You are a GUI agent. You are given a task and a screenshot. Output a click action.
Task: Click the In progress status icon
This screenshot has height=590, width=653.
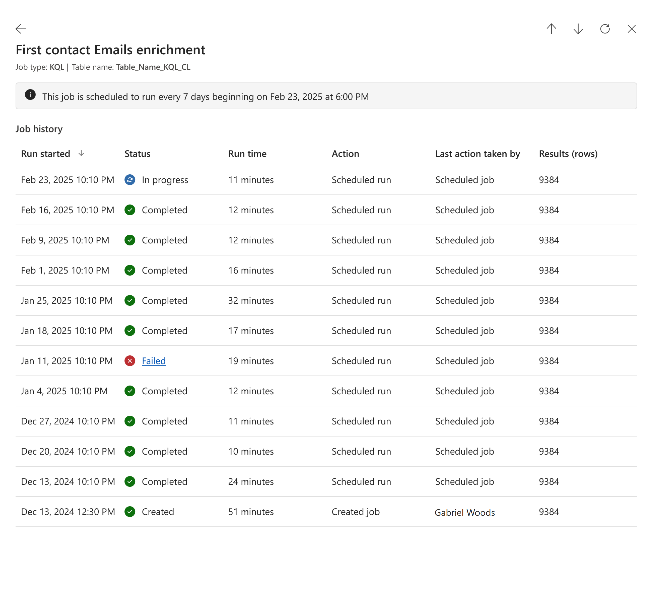tap(130, 180)
